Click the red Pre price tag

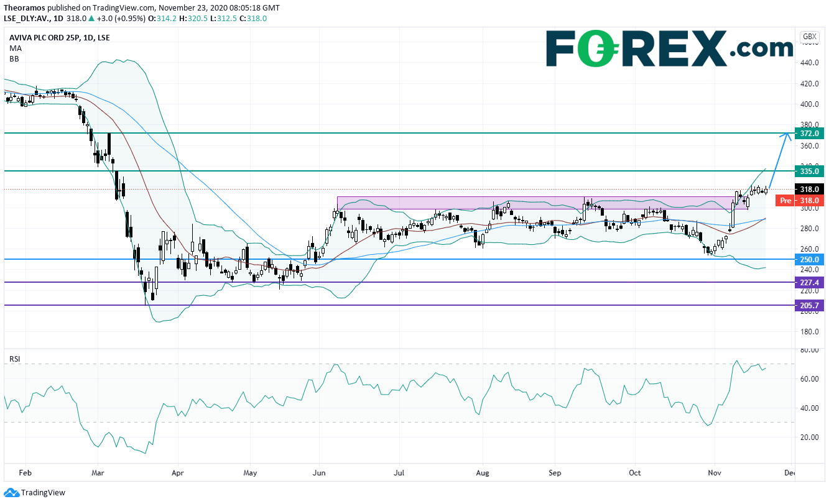786,201
